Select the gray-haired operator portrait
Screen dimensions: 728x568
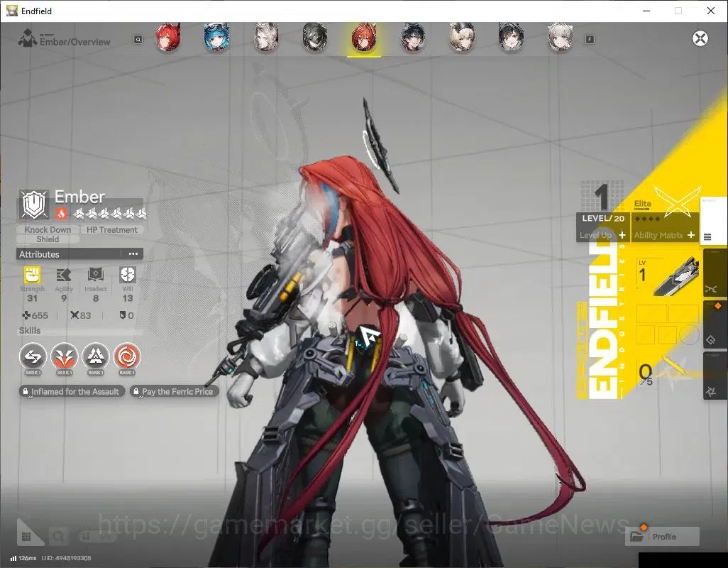315,38
